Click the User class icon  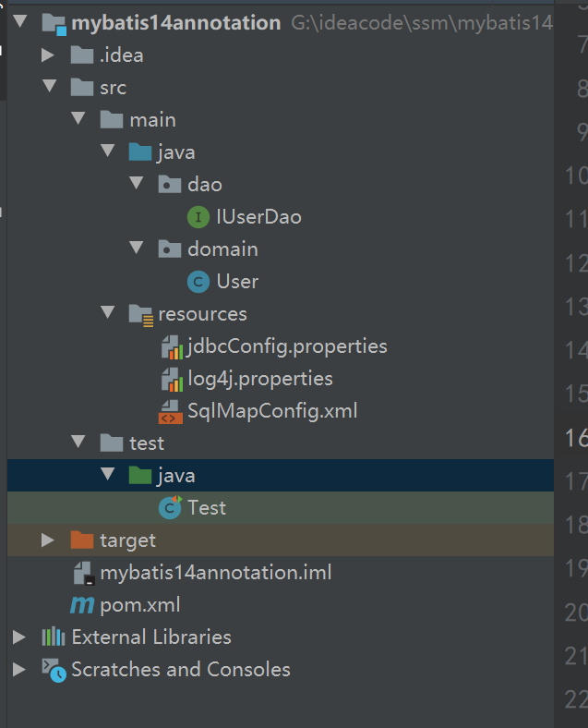click(198, 282)
